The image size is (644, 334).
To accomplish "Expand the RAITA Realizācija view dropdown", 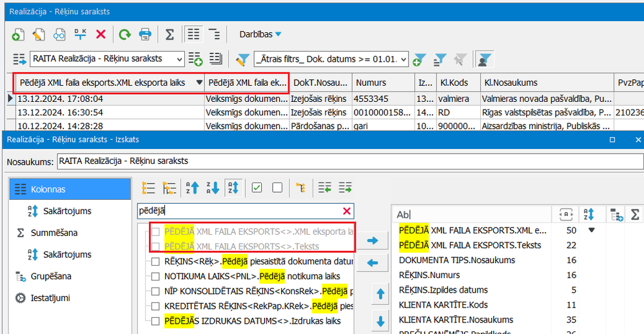I will tap(179, 59).
